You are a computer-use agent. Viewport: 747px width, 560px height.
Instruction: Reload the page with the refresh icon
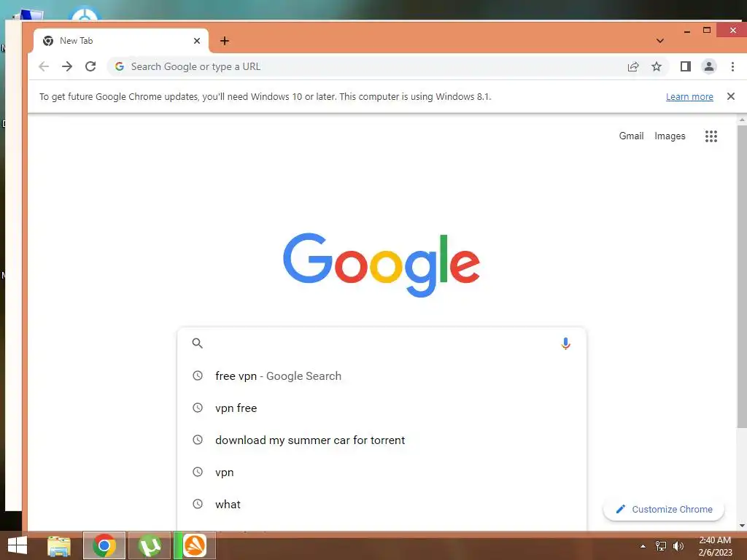point(90,66)
